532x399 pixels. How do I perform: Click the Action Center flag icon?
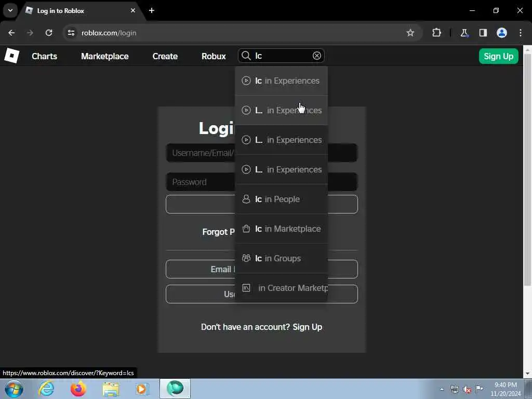pyautogui.click(x=479, y=389)
